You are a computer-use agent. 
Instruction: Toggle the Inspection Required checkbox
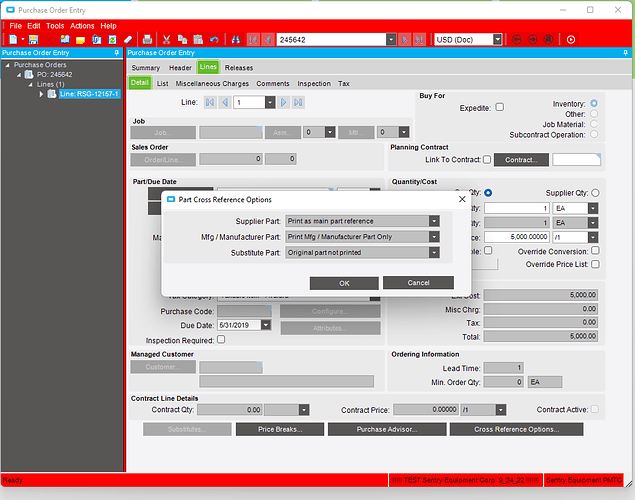pyautogui.click(x=221, y=339)
